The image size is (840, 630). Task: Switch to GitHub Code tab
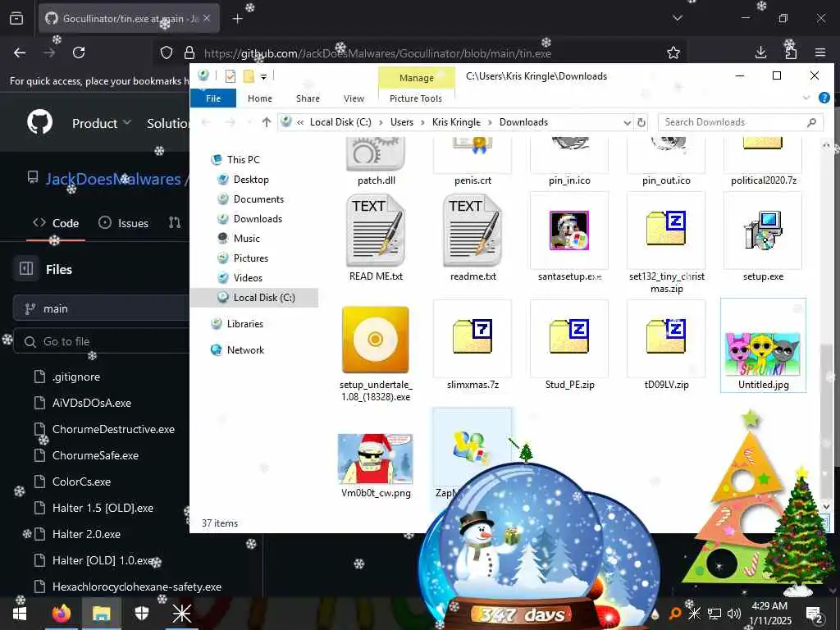click(x=57, y=223)
